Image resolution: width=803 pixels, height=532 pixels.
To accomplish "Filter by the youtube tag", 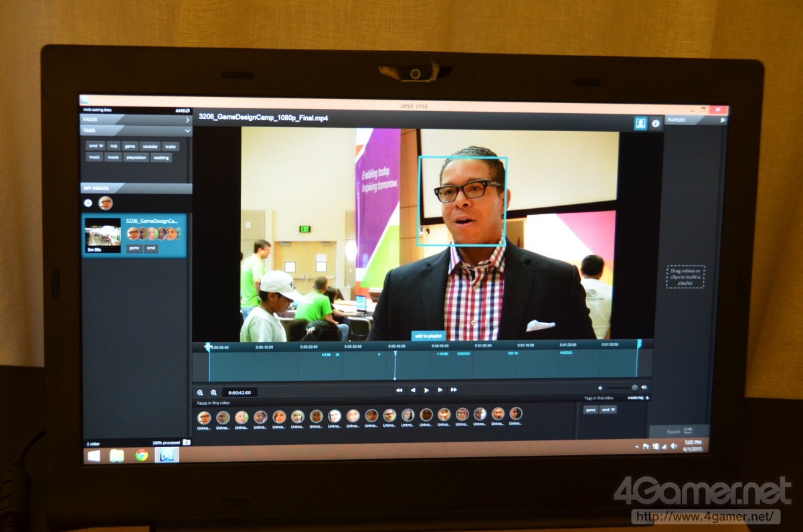I will [x=149, y=146].
